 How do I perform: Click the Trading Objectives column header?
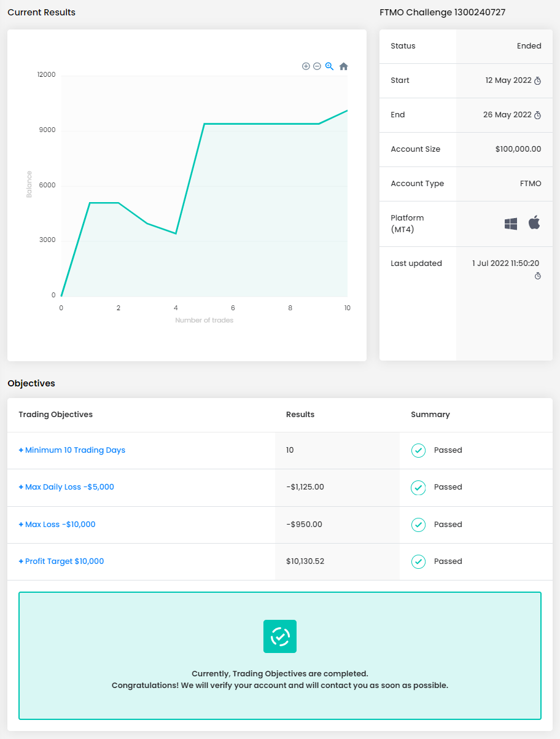(x=56, y=415)
